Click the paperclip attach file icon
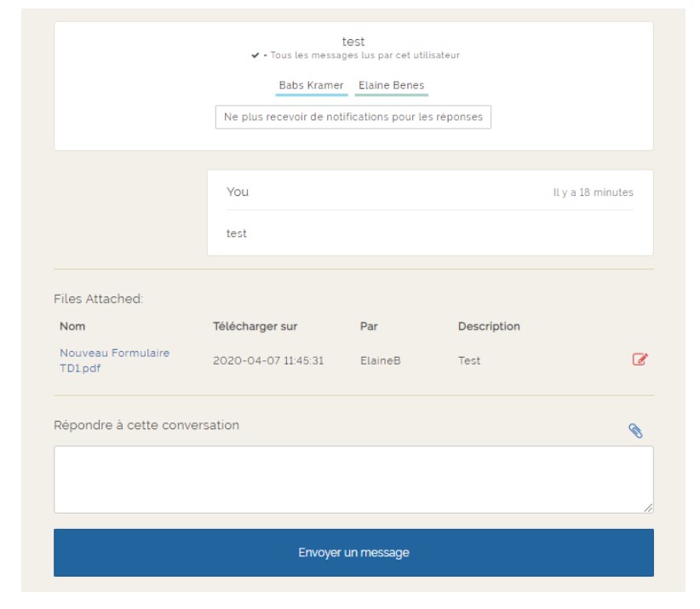The height and width of the screenshot is (609, 700). (x=634, y=431)
